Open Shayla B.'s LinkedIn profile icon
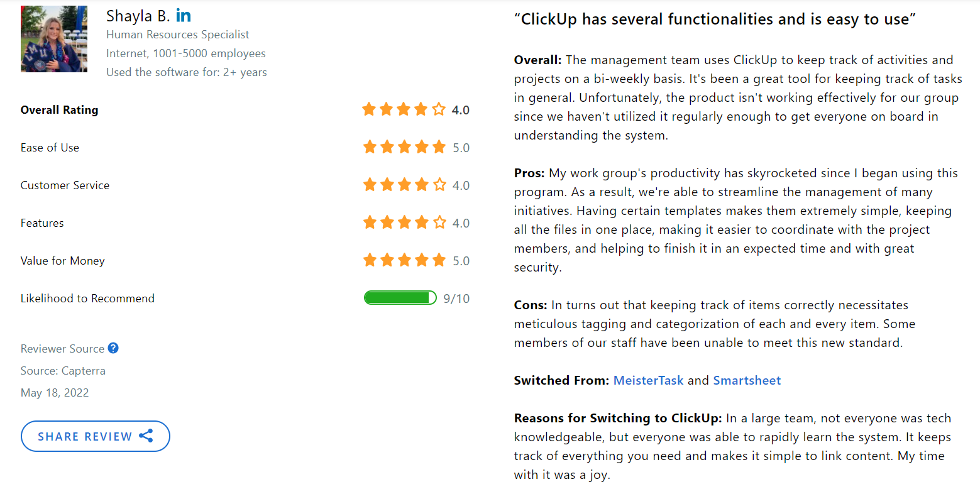The width and height of the screenshot is (980, 494). [x=184, y=16]
